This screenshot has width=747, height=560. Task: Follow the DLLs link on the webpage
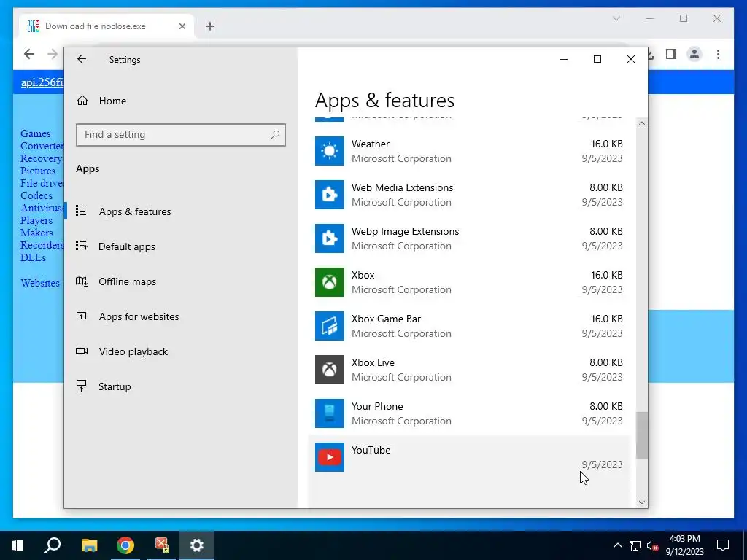[x=33, y=257]
